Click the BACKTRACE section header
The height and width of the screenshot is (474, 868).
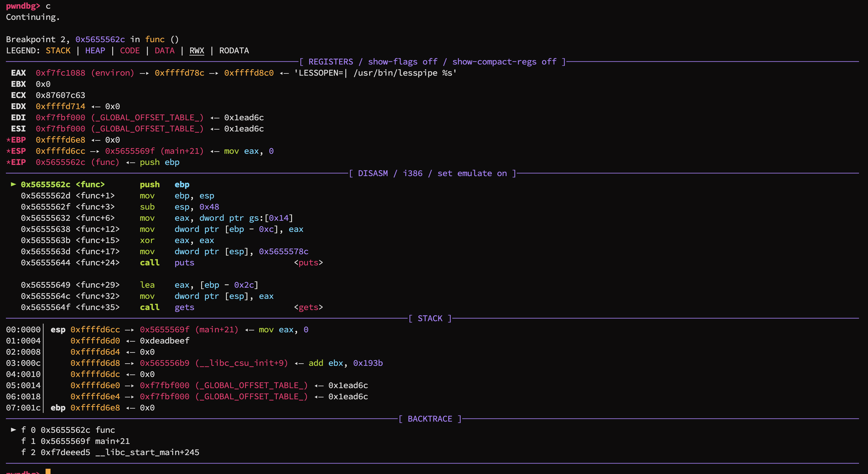[430, 419]
